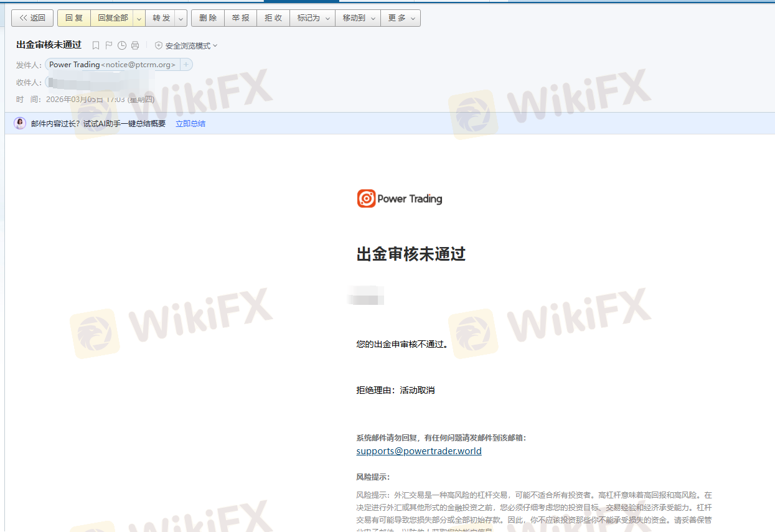This screenshot has height=532, width=775.
Task: Open the 安全浏览模式 dropdown
Action: (191, 45)
